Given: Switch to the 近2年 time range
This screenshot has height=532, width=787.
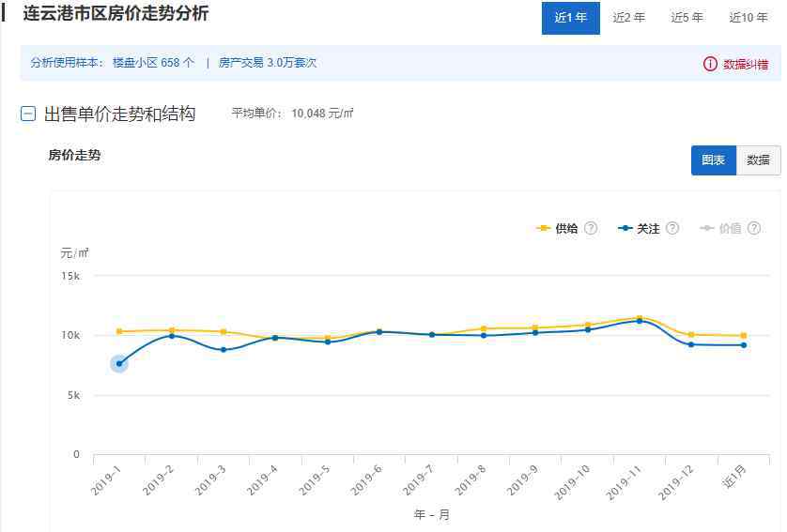Looking at the screenshot, I should (629, 18).
